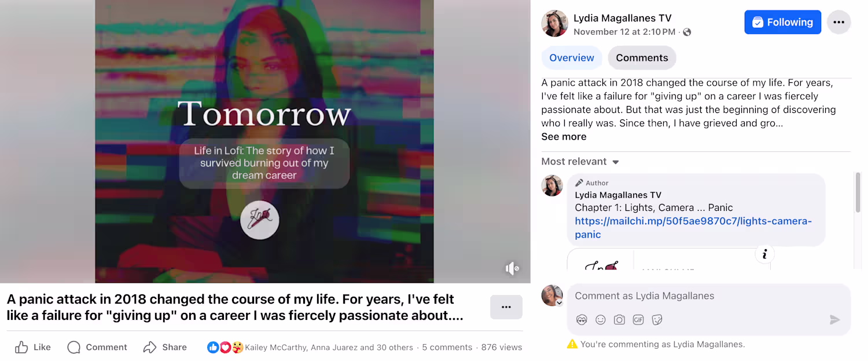Switch to the Overview tab
Screen dimensions: 868x361
572,58
